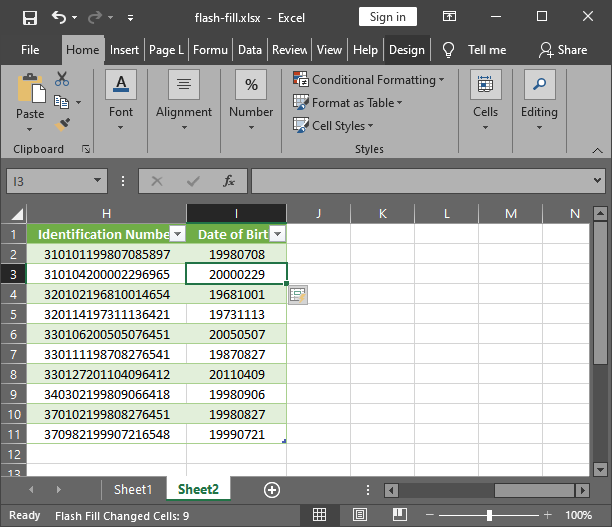Open the Name Box dropdown arrow

coord(98,180)
